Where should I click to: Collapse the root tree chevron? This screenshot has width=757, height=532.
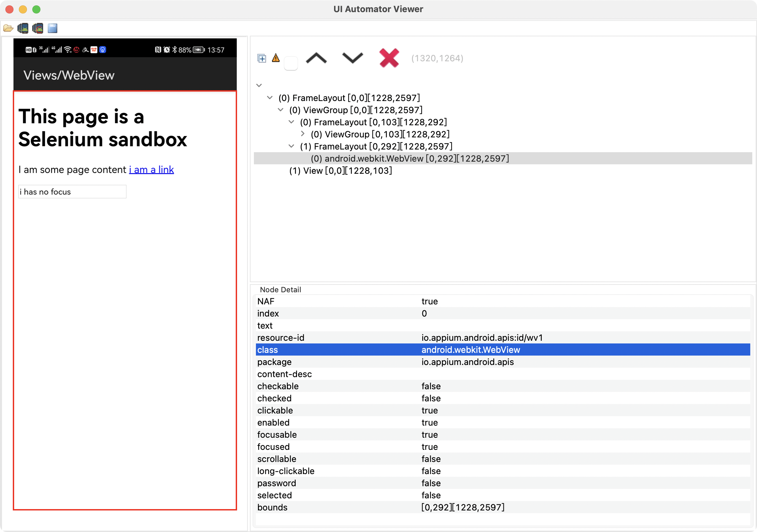pyautogui.click(x=259, y=85)
